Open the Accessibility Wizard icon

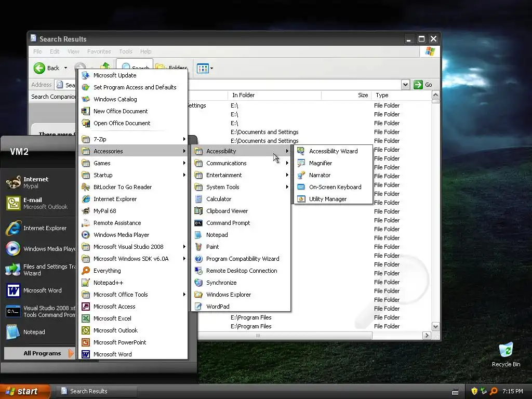[301, 151]
